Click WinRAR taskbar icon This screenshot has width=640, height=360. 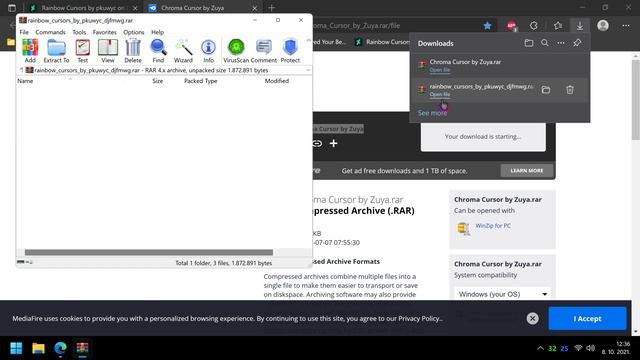pos(82,348)
